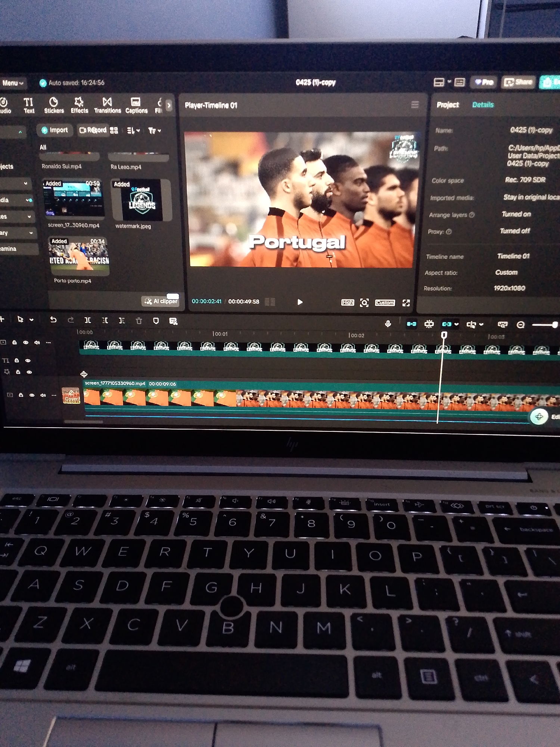The image size is (560, 747).
Task: Delete selected clip with trash icon
Action: pyautogui.click(x=139, y=321)
